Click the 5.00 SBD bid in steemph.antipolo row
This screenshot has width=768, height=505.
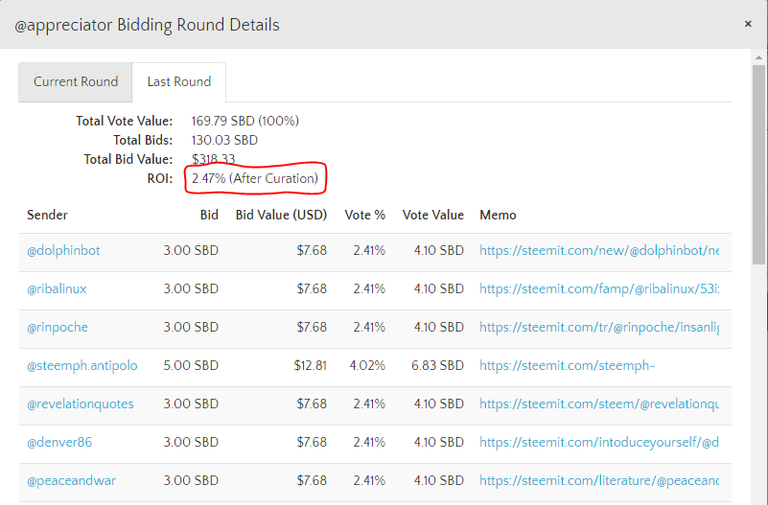point(191,366)
